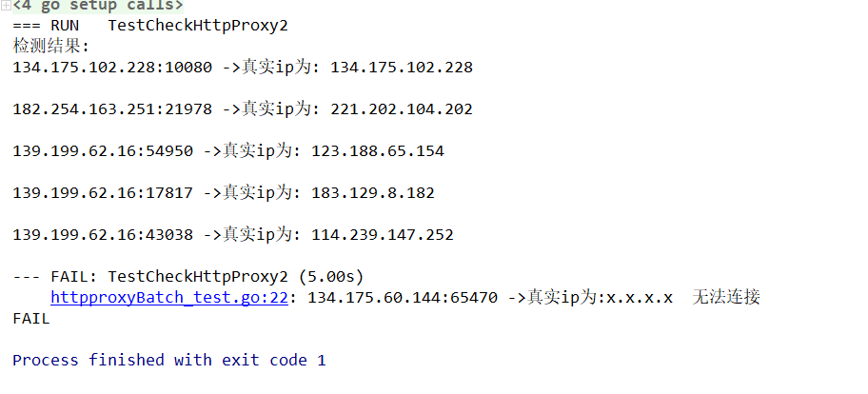The image size is (868, 394).
Task: Click the failed proxy 134.175.60.144:65470
Action: tap(403, 298)
